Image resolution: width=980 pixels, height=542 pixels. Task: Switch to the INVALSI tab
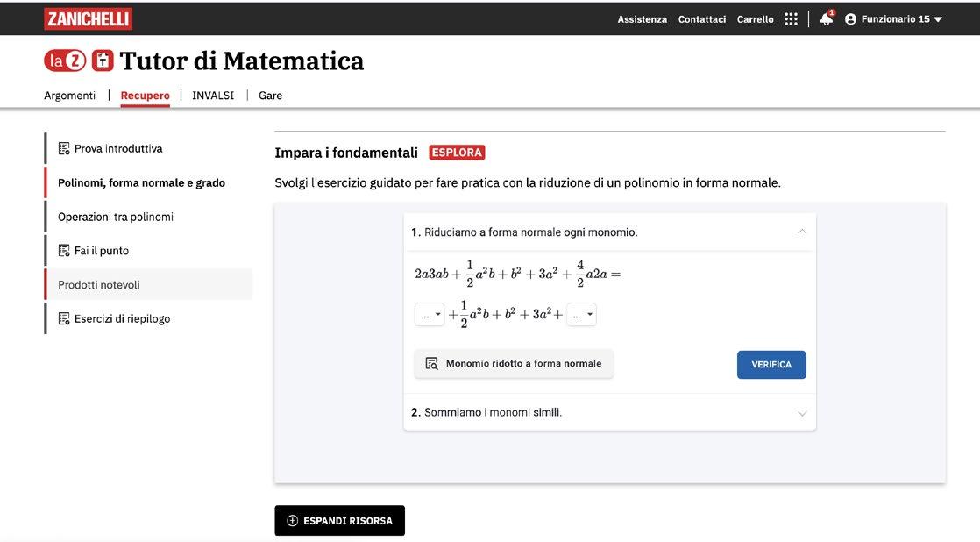point(213,96)
